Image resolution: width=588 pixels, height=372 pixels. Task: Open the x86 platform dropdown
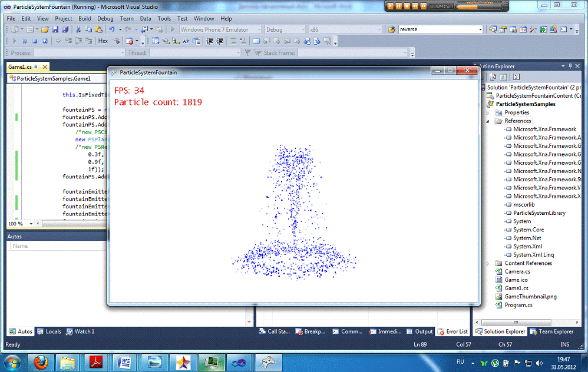coord(379,29)
